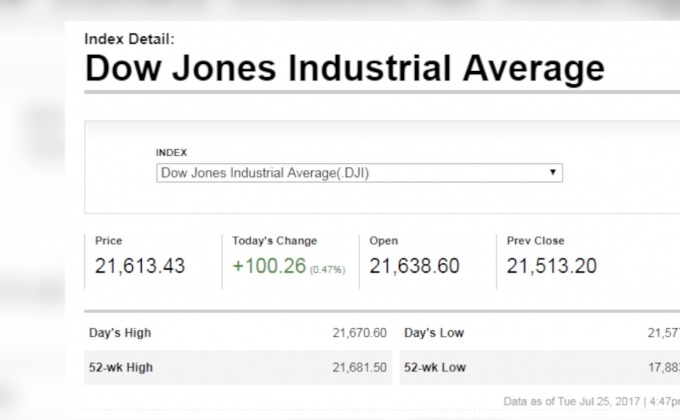Select the 21,681.50 52-week high value
The height and width of the screenshot is (420, 680).
click(360, 367)
